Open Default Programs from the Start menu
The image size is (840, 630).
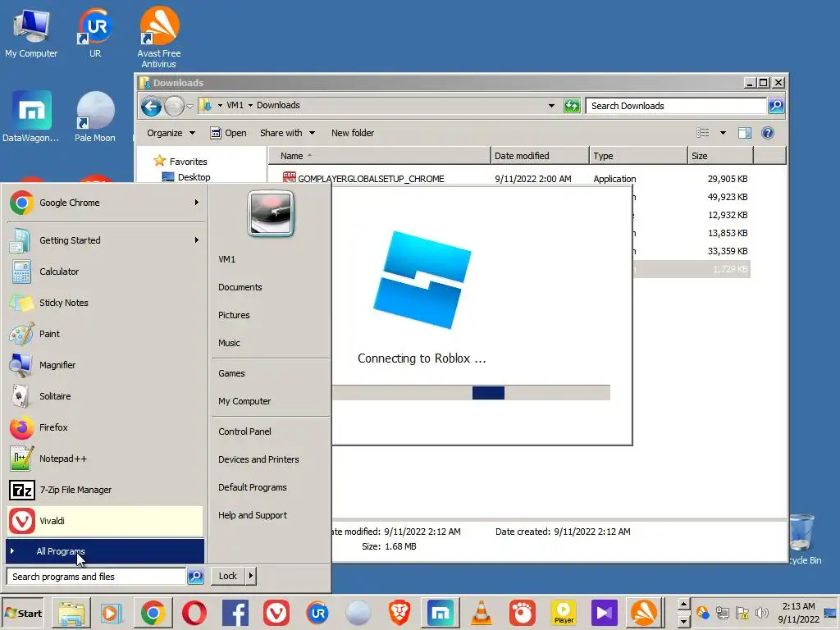253,487
